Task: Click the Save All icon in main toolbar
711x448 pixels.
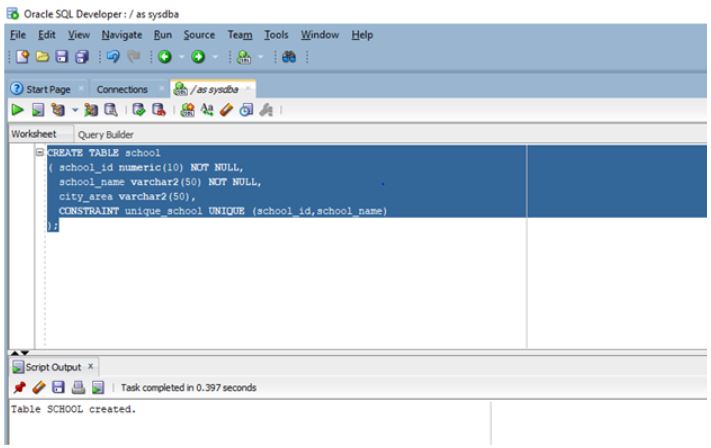Action: click(x=82, y=57)
